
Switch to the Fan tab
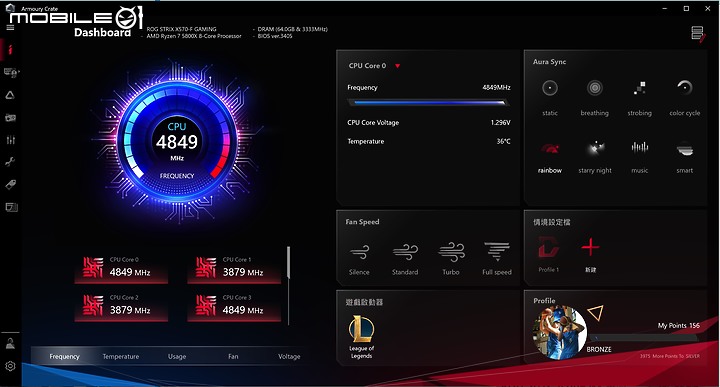coord(233,357)
